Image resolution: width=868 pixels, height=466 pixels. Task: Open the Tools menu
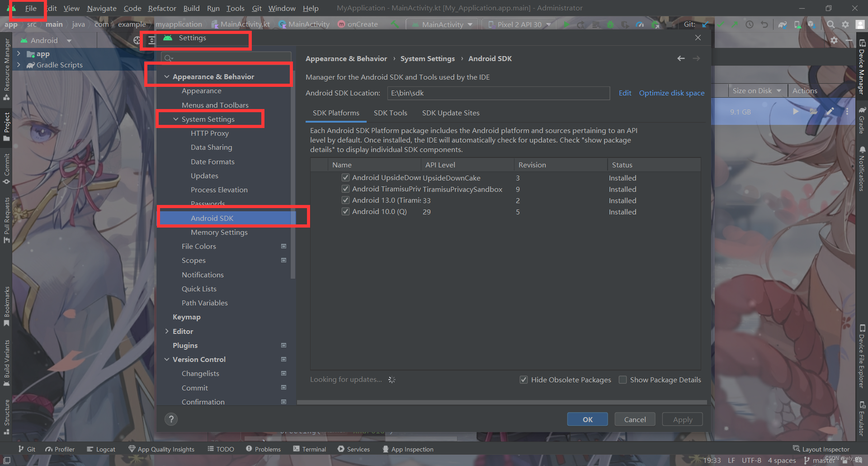pyautogui.click(x=235, y=8)
